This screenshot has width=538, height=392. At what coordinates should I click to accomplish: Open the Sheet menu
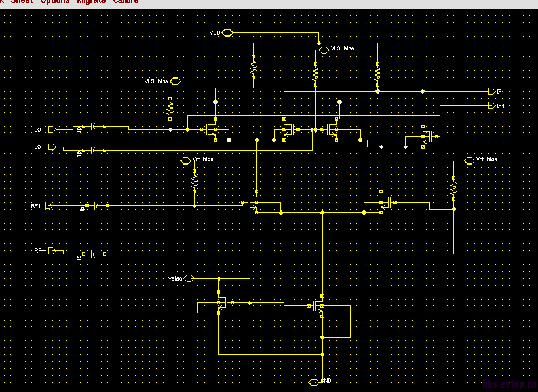22,2
